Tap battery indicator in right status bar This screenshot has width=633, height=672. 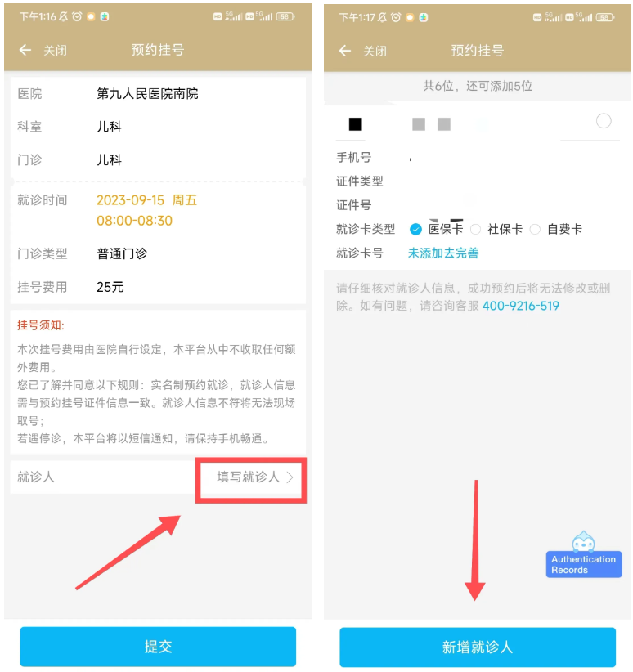pyautogui.click(x=604, y=17)
